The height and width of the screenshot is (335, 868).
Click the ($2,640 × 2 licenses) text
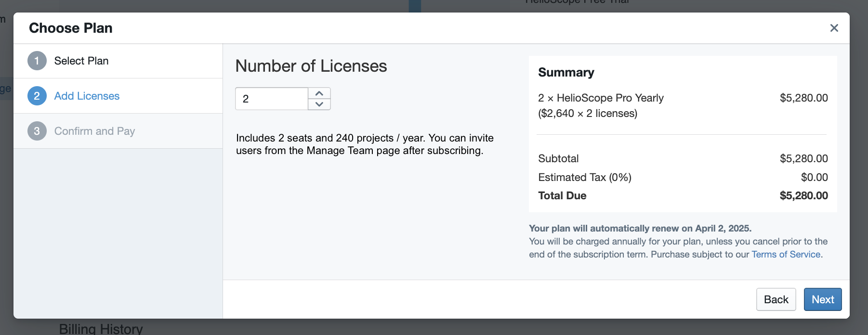588,113
